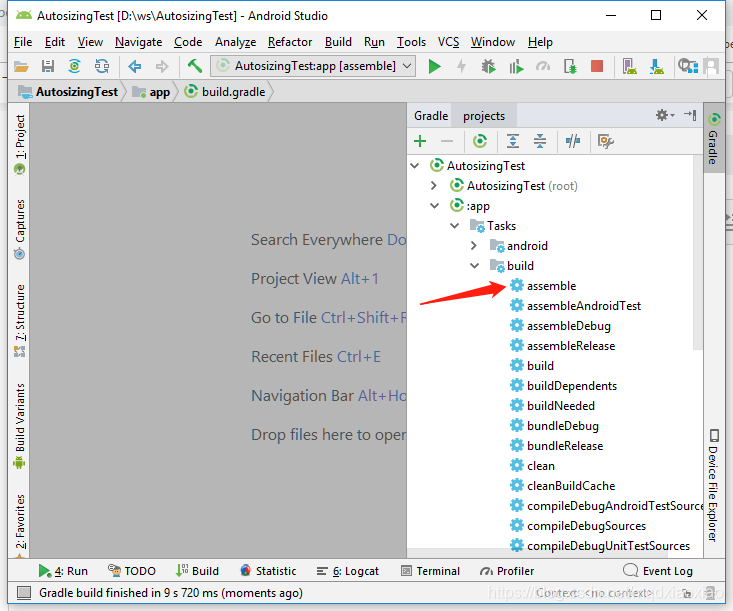
Task: Open the Refactor menu
Action: tap(290, 42)
